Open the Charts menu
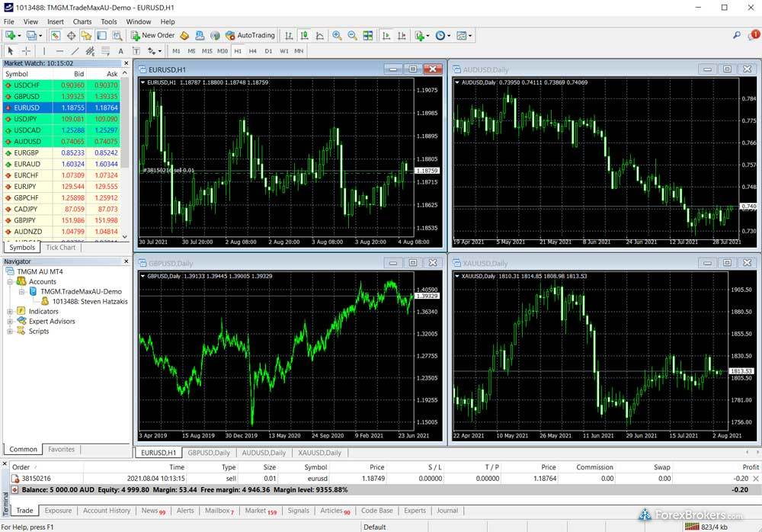 (82, 21)
